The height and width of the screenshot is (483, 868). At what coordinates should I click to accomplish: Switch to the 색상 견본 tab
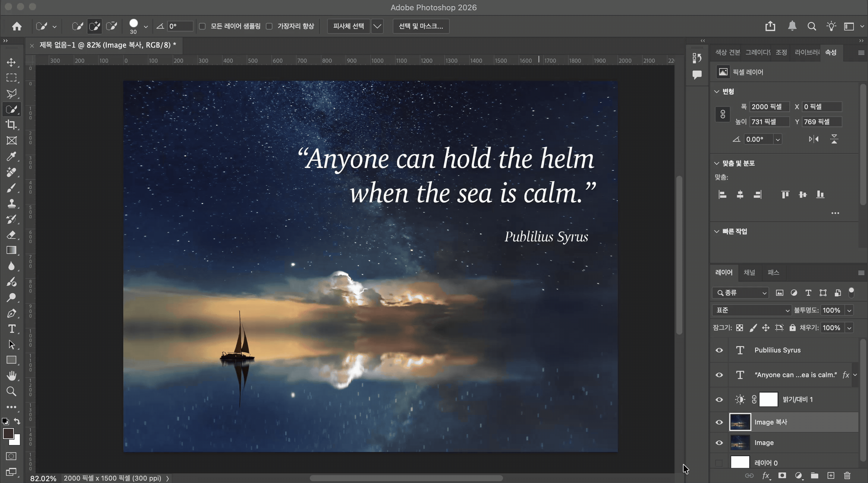click(728, 52)
